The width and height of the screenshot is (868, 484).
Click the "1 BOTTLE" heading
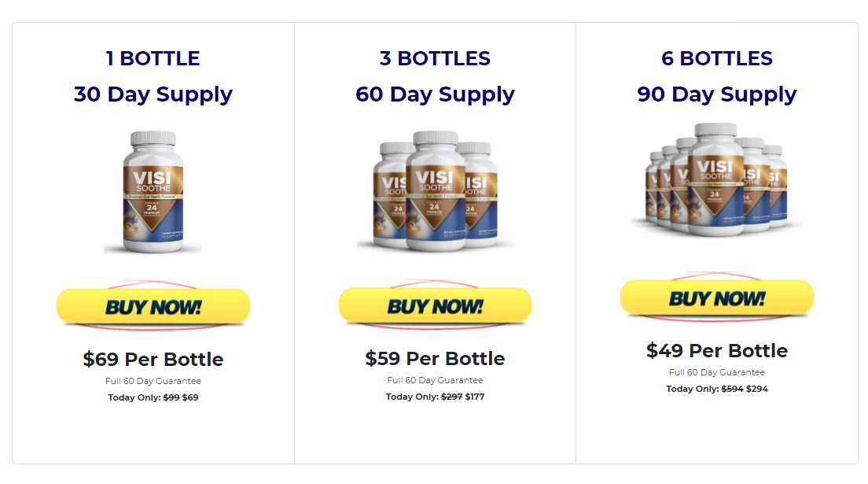(x=153, y=58)
